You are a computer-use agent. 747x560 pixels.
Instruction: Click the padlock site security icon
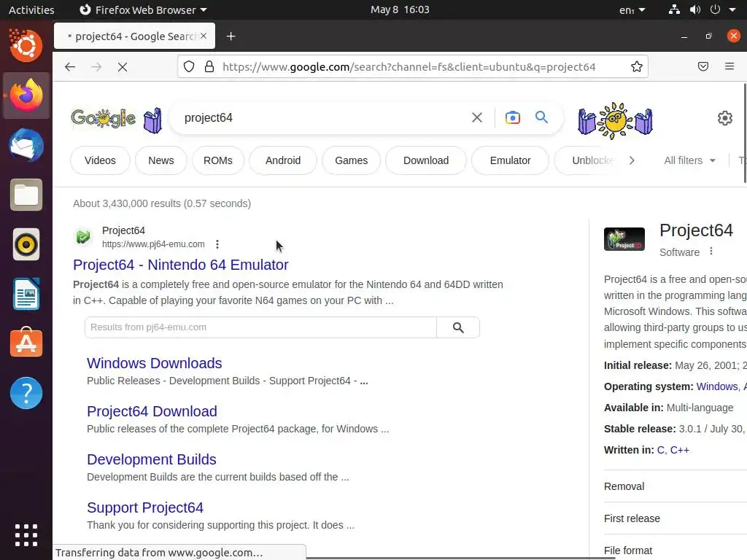click(x=209, y=66)
